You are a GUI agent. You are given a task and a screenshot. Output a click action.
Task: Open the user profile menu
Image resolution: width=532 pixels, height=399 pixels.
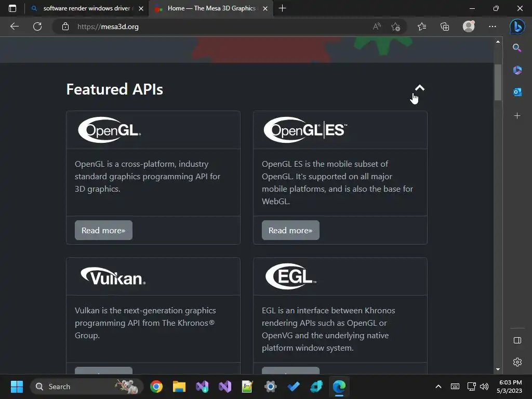[469, 26]
